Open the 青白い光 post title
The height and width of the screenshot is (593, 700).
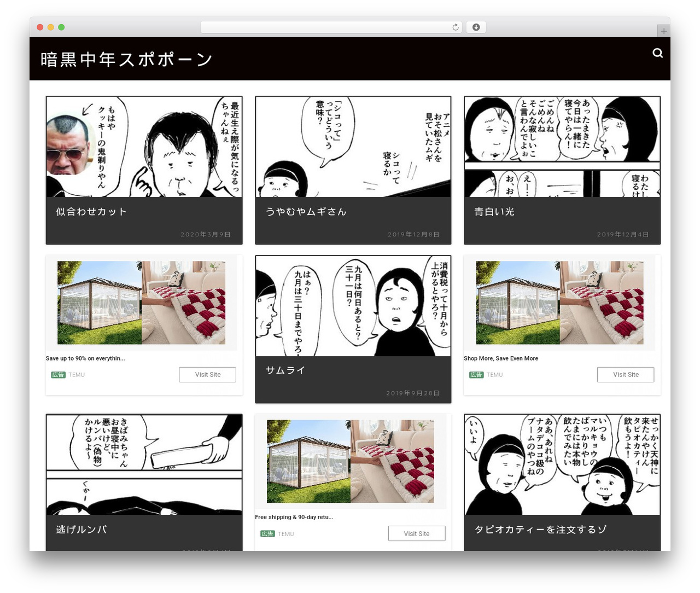click(x=494, y=212)
